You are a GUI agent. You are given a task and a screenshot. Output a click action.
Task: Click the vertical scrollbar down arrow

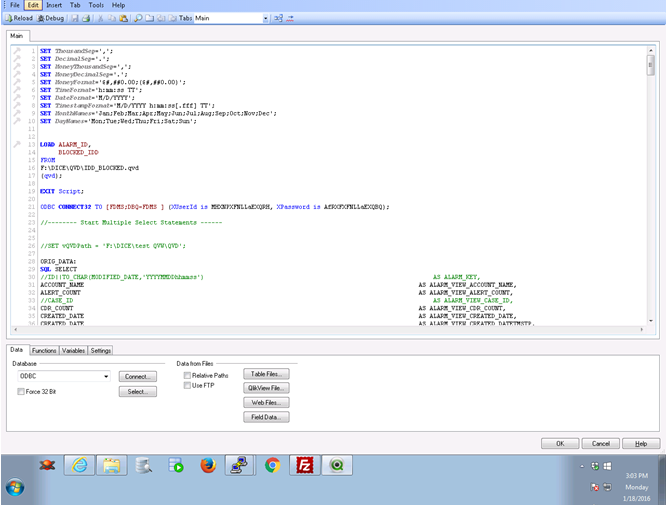pyautogui.click(x=651, y=321)
